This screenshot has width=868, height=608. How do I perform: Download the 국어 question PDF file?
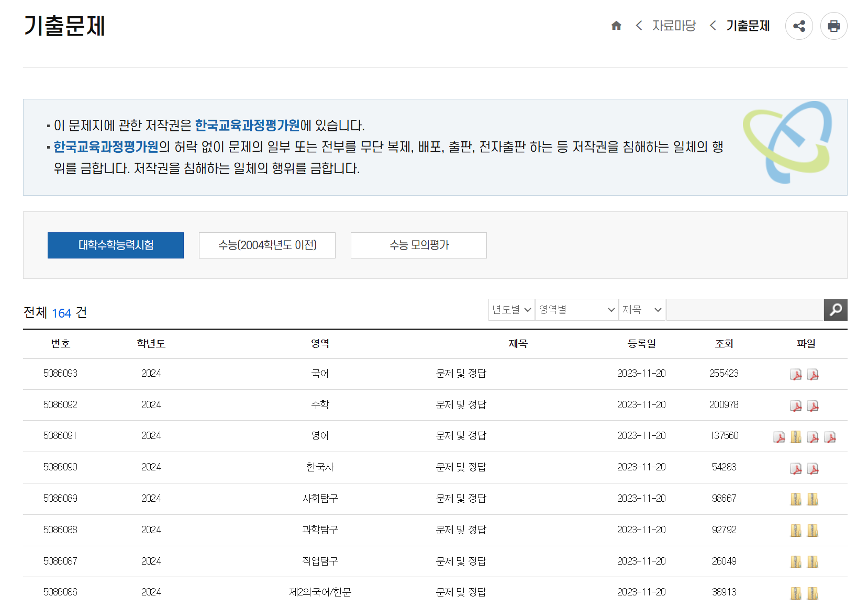(796, 374)
